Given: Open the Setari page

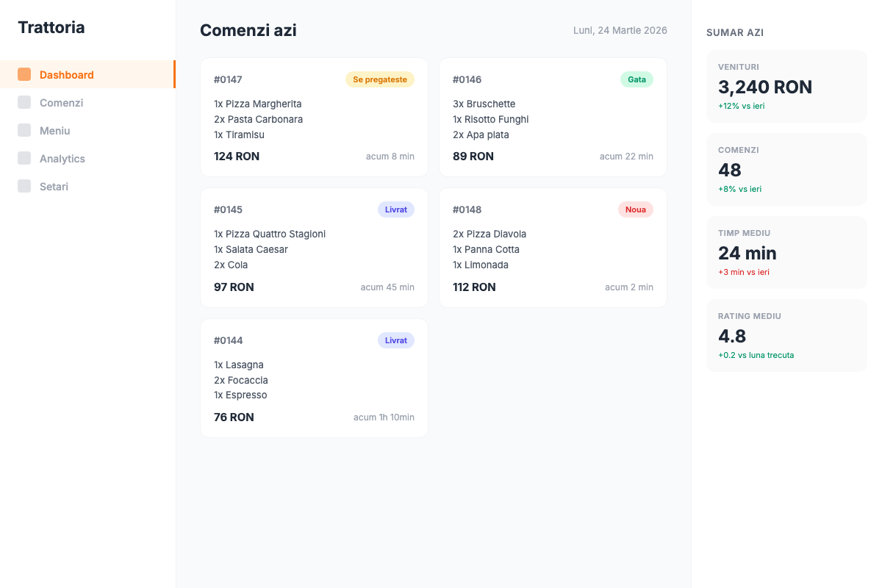Looking at the screenshot, I should pos(54,187).
